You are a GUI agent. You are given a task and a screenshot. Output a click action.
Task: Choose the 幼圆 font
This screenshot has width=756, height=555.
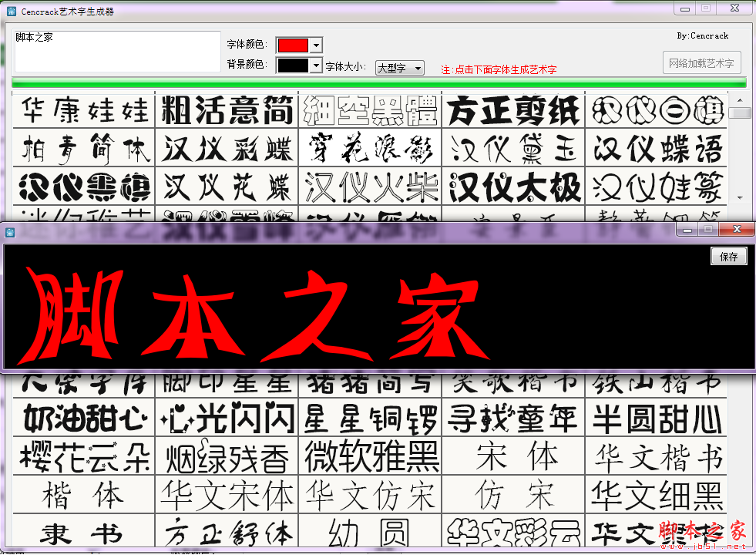370,532
